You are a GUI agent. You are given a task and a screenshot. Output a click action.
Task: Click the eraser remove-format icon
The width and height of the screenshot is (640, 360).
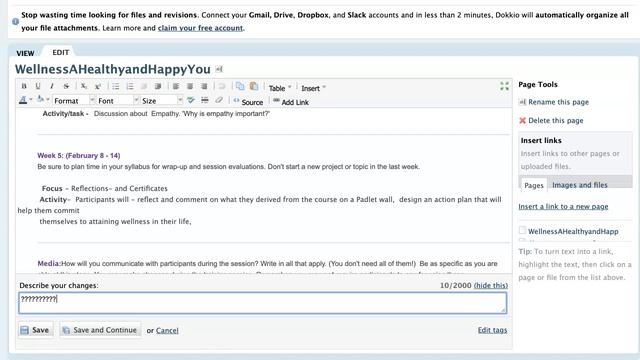click(x=219, y=100)
